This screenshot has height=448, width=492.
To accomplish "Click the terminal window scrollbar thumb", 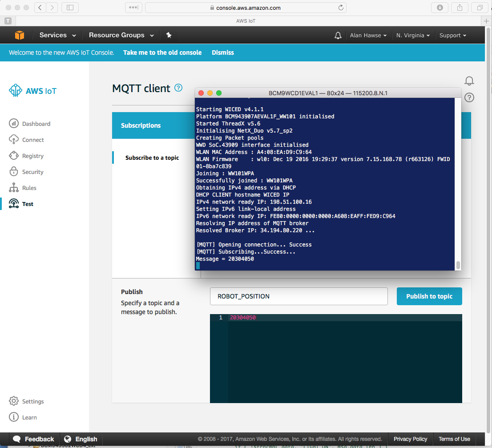I will tap(458, 265).
